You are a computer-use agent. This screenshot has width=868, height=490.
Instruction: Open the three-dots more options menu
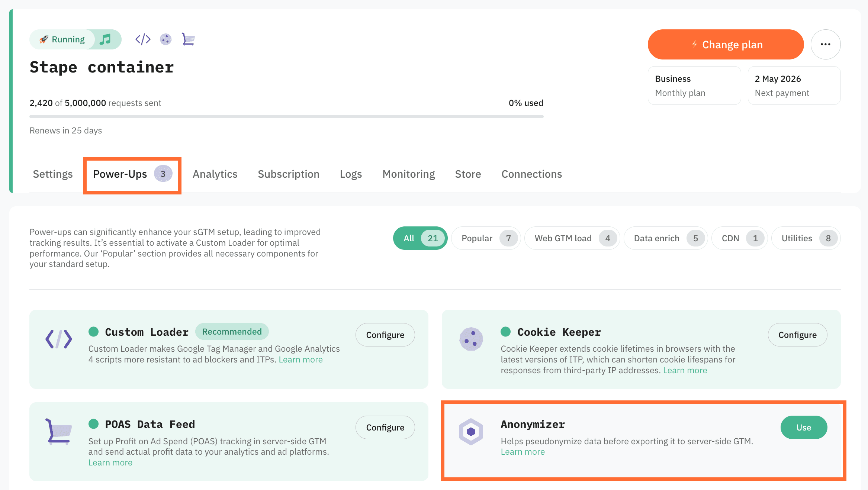(x=825, y=44)
